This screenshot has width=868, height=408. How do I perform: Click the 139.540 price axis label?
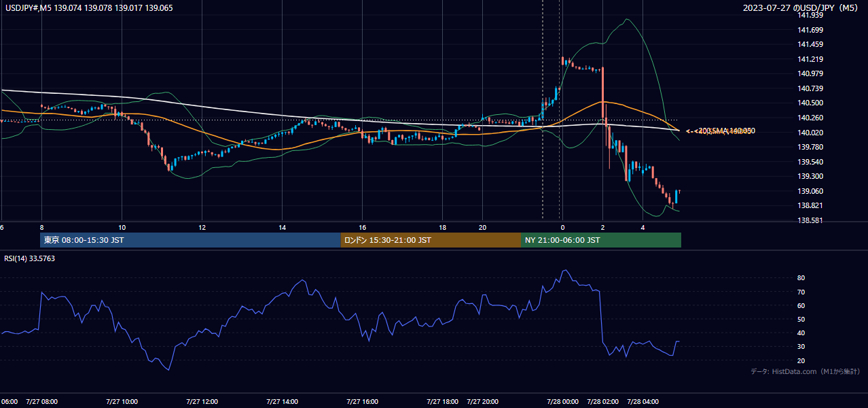[x=810, y=162]
